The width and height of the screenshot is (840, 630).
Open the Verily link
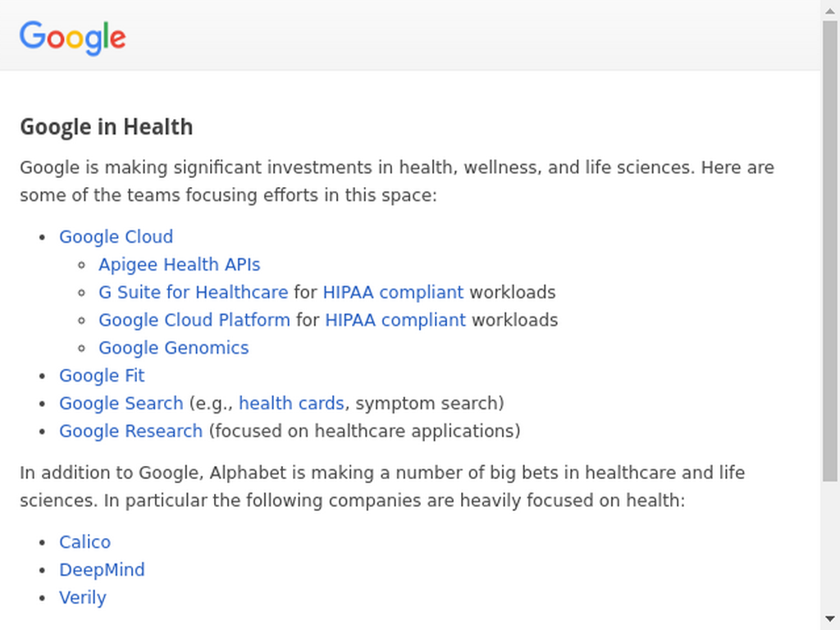click(83, 598)
